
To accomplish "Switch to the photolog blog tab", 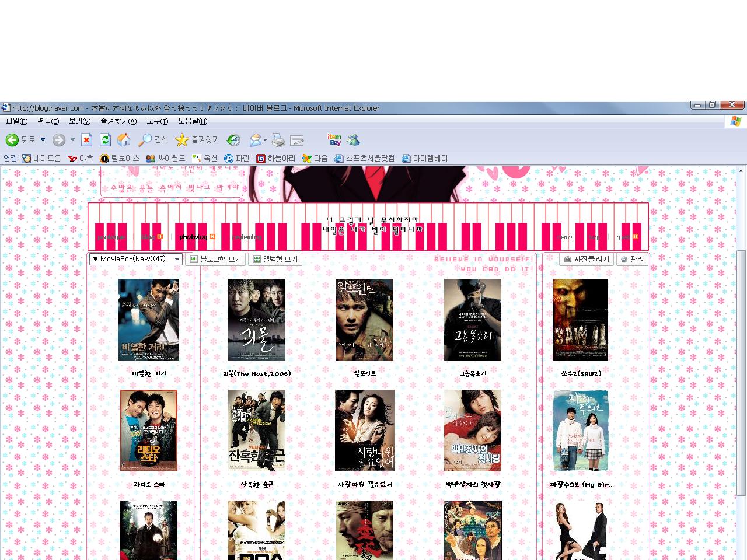I will 193,237.
